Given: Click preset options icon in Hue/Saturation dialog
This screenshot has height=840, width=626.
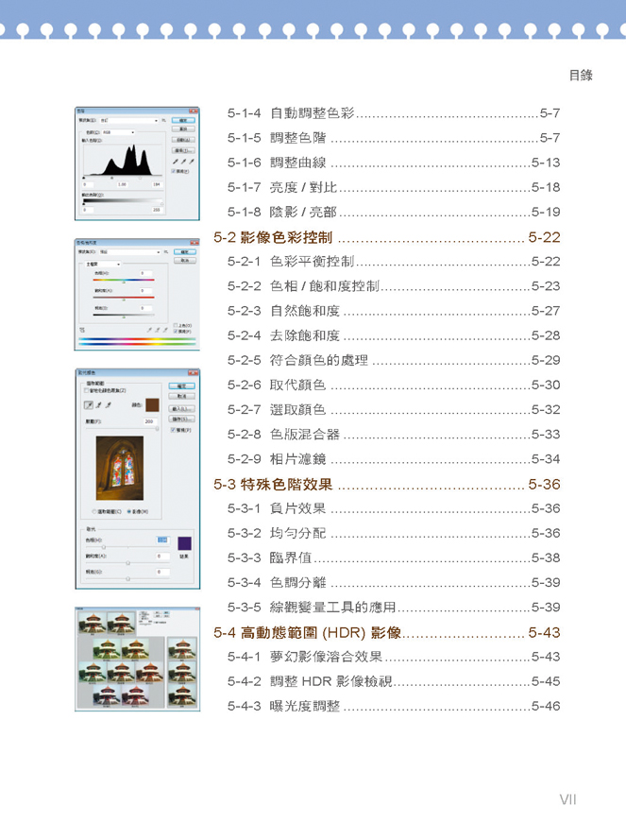Looking at the screenshot, I should click(166, 253).
